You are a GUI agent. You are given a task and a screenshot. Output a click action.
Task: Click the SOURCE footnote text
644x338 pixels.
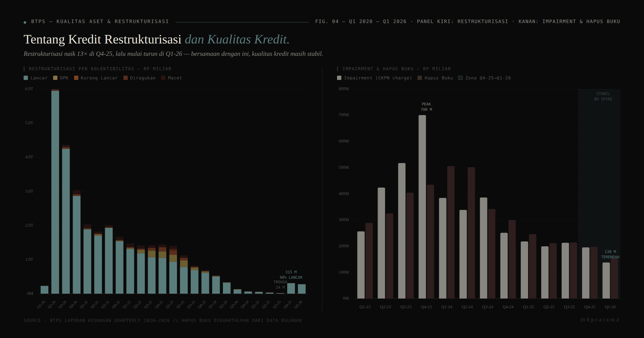[x=163, y=320]
